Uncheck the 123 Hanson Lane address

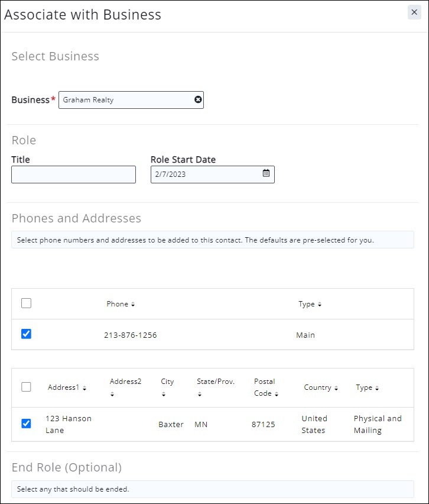(x=26, y=424)
